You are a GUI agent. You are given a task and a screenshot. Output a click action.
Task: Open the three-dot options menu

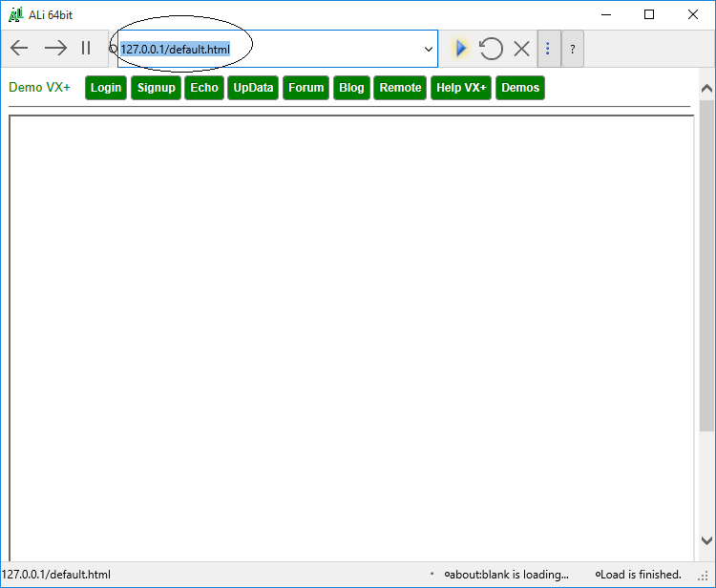click(x=548, y=48)
